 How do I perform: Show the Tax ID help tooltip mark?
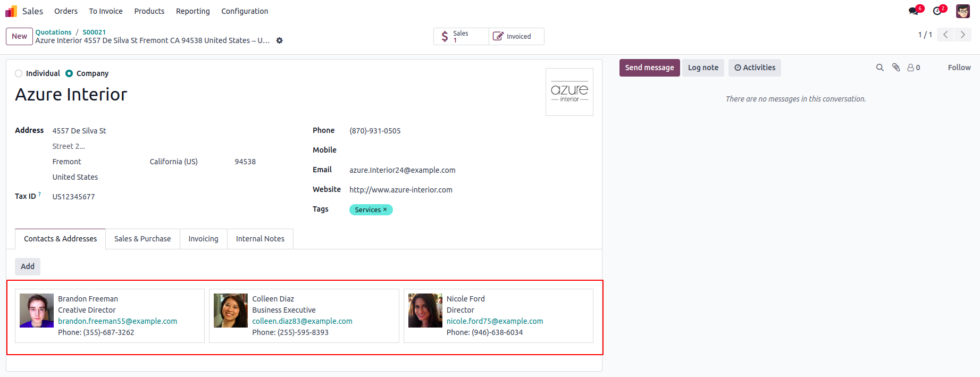point(39,194)
